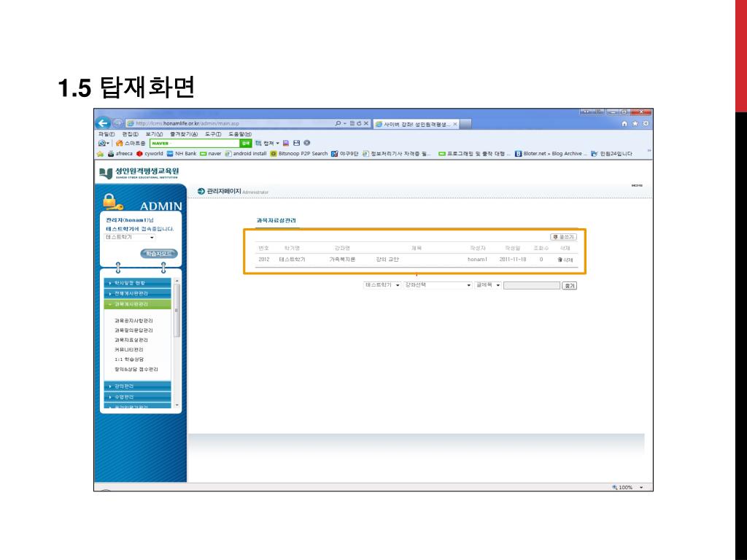Click the 삭제 delete icon in row 2012
Viewport: 747px width, 560px height.
point(565,260)
